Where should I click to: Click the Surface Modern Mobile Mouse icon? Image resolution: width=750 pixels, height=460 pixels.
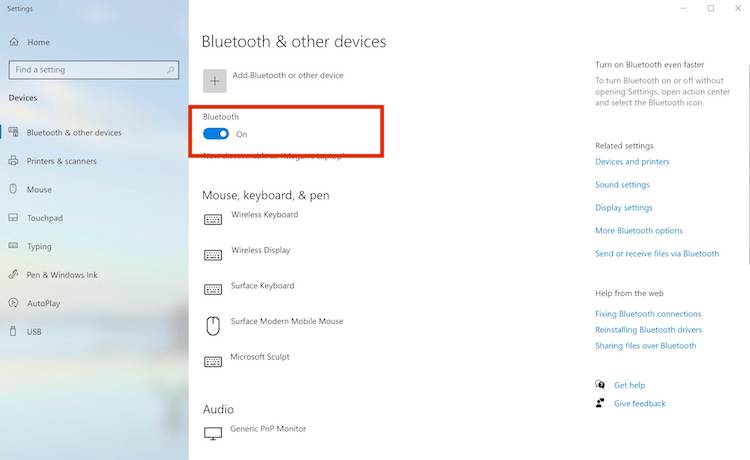(x=213, y=326)
